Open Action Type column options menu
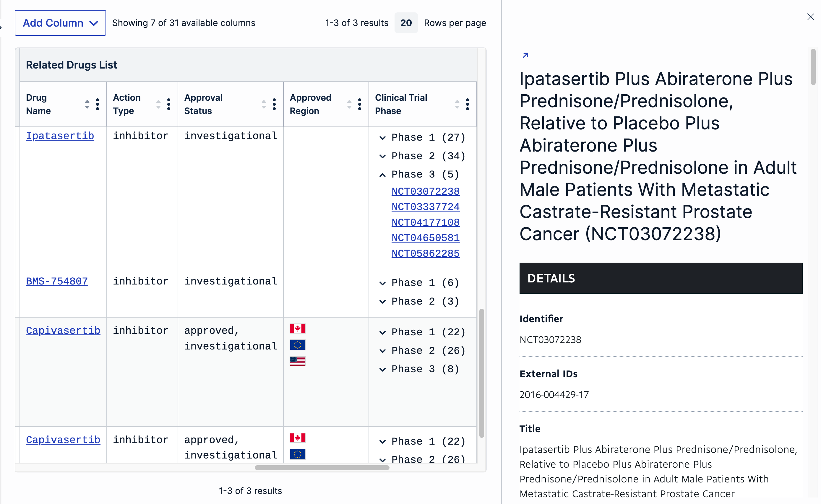Screen dimensions: 821x504 (x=169, y=104)
